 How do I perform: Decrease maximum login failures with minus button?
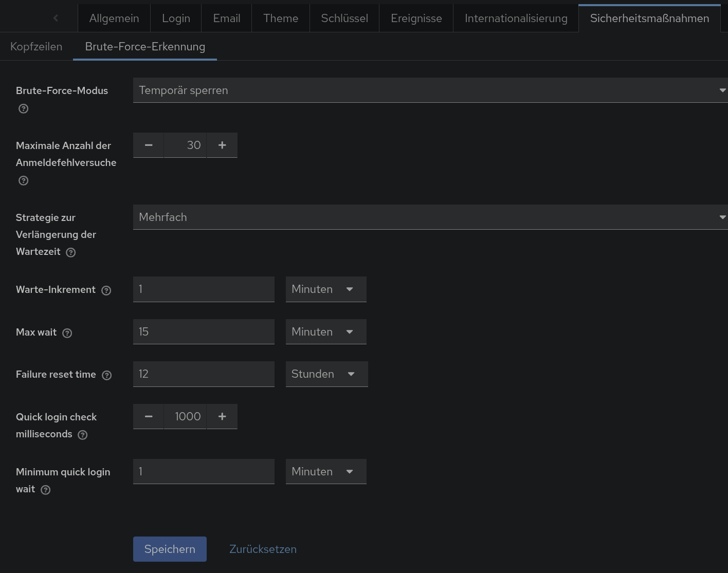point(149,145)
